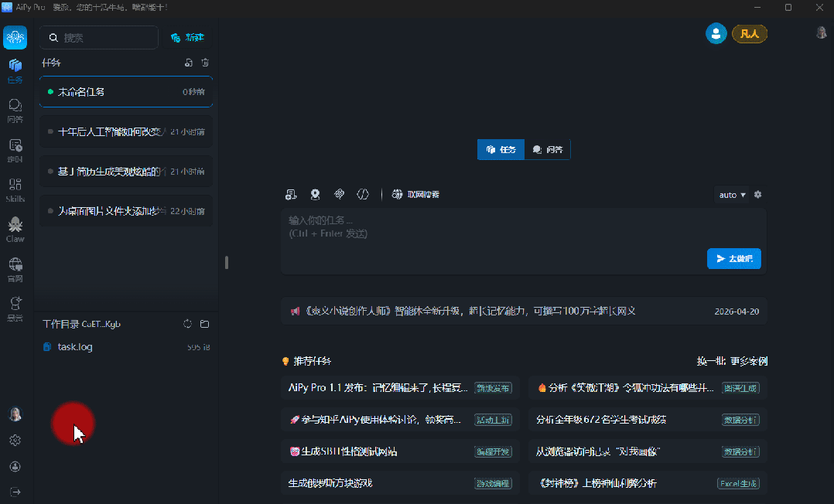Open the auto model dropdown
The image size is (834, 504).
pyautogui.click(x=732, y=195)
